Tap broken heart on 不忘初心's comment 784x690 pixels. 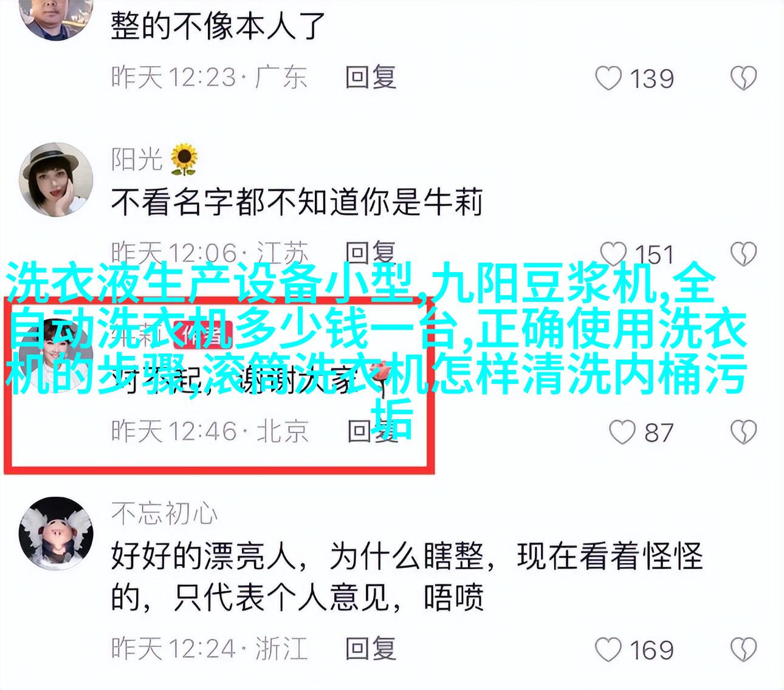743,650
